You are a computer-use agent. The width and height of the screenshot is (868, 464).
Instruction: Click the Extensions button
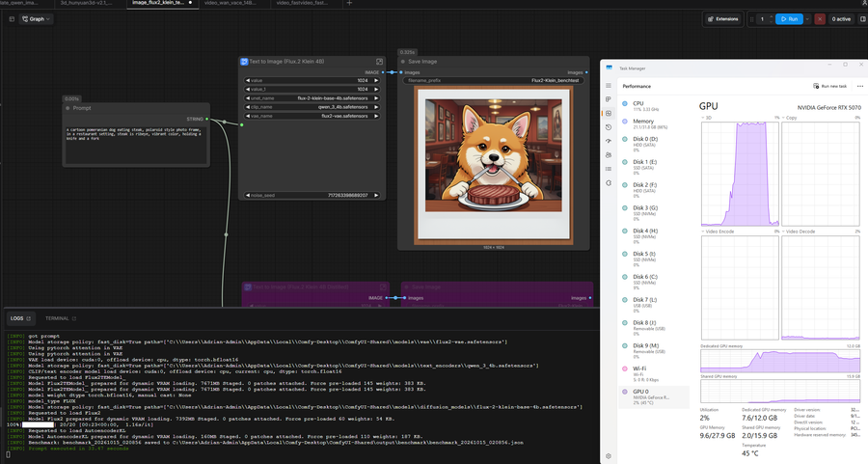[722, 19]
